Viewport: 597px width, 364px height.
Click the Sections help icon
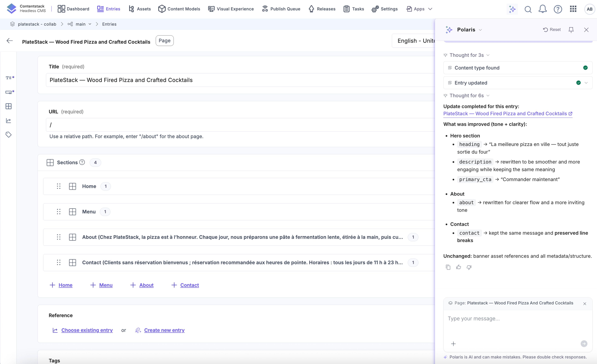click(x=82, y=162)
